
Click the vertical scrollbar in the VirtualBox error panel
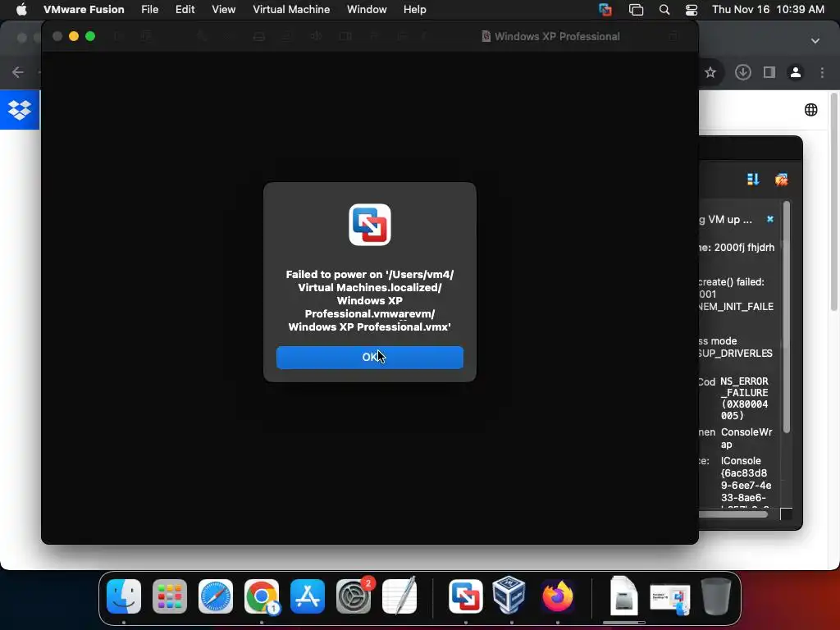(786, 317)
